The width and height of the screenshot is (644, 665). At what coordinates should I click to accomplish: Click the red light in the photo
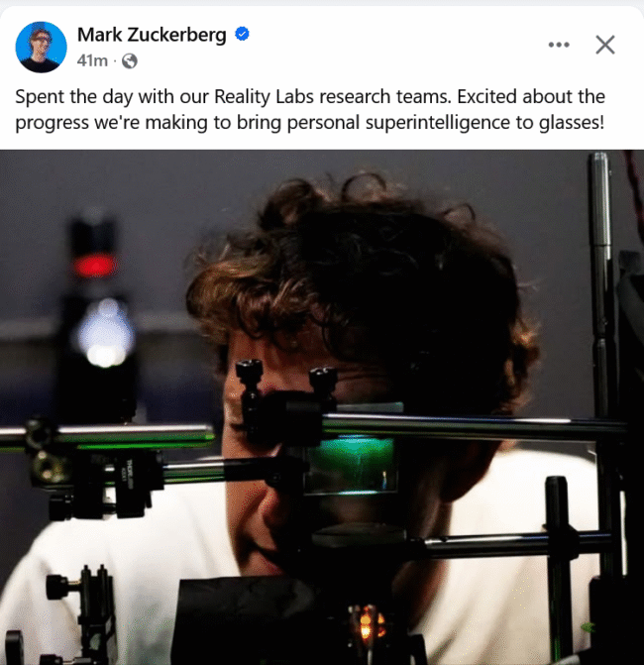pyautogui.click(x=94, y=266)
